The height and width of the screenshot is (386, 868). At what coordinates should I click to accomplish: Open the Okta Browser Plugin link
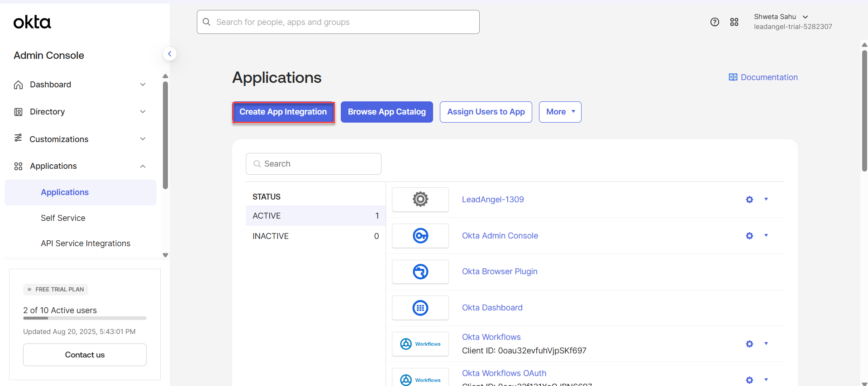(x=500, y=272)
